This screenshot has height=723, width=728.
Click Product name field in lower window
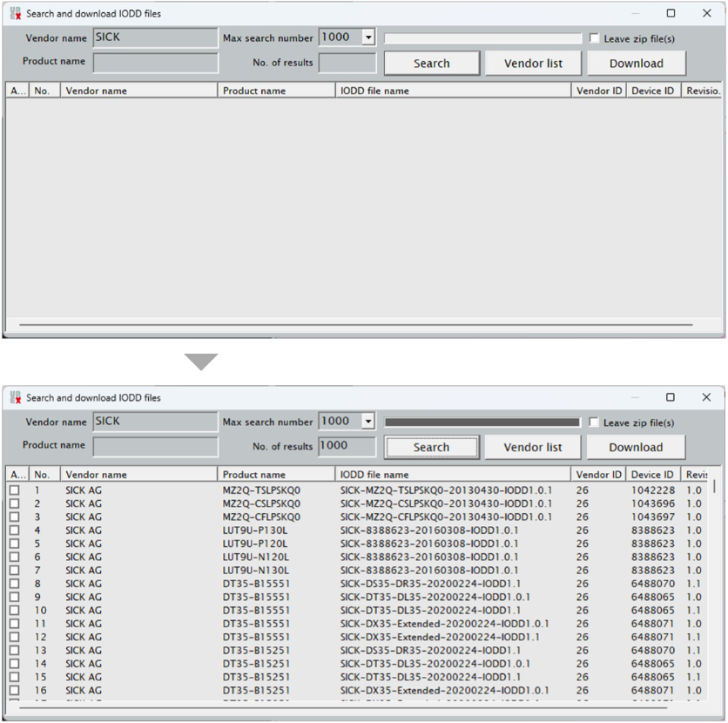pos(155,447)
